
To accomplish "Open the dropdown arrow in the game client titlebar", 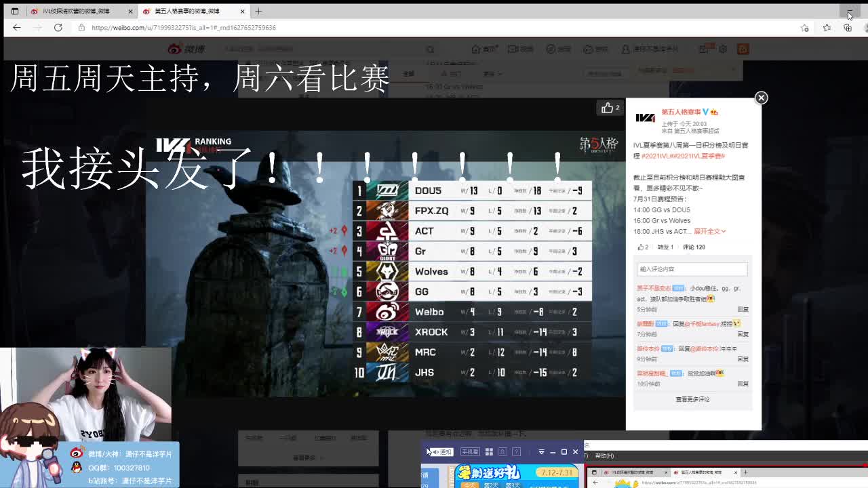I will point(541,451).
